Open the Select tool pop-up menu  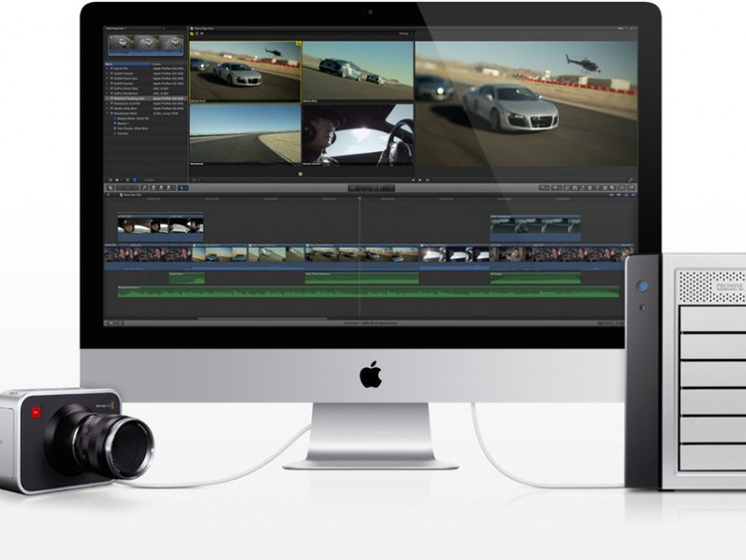pyautogui.click(x=183, y=188)
